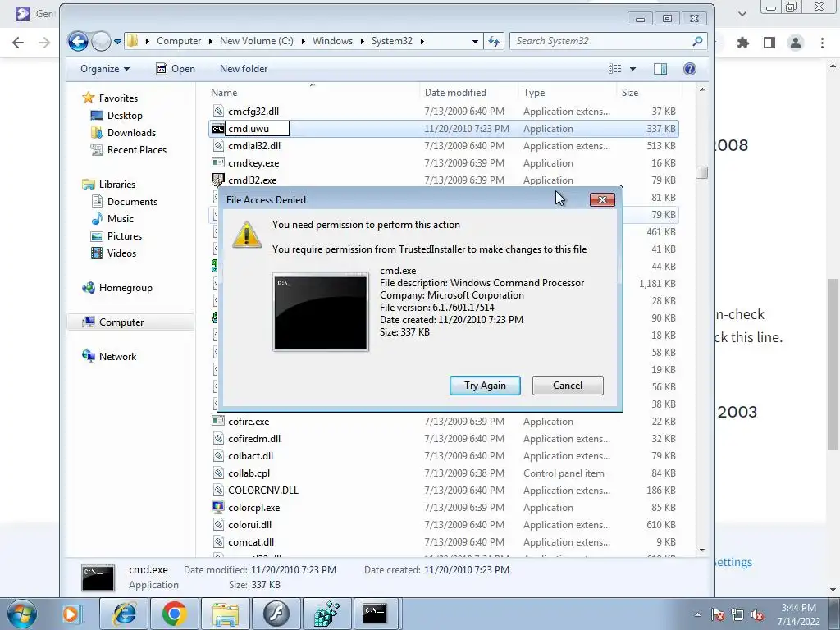Close the File Access Denied dialog
The image size is (840, 630).
(x=602, y=200)
